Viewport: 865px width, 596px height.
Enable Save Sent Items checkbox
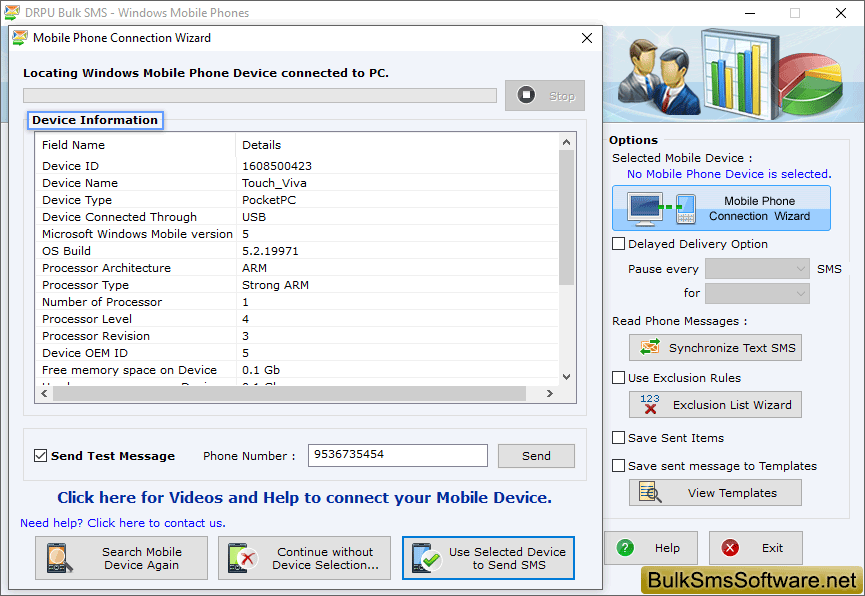click(618, 438)
